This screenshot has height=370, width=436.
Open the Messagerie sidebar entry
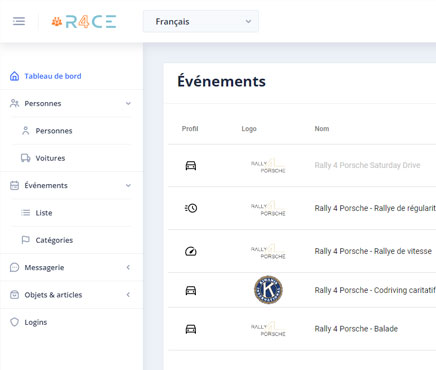(44, 267)
